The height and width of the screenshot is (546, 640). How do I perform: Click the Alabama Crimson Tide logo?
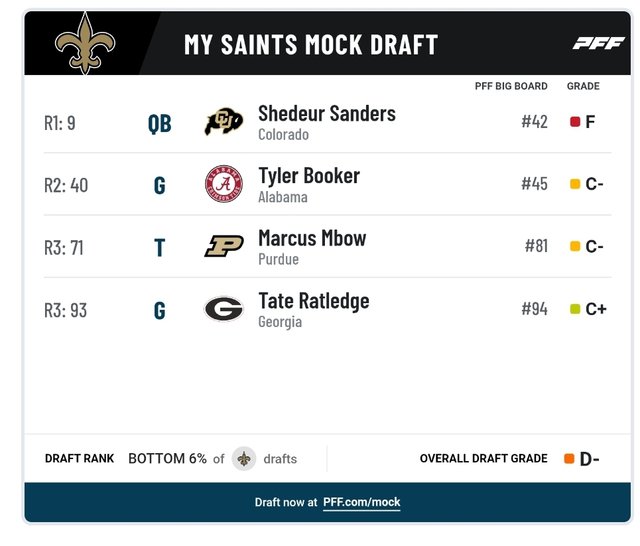coord(224,184)
